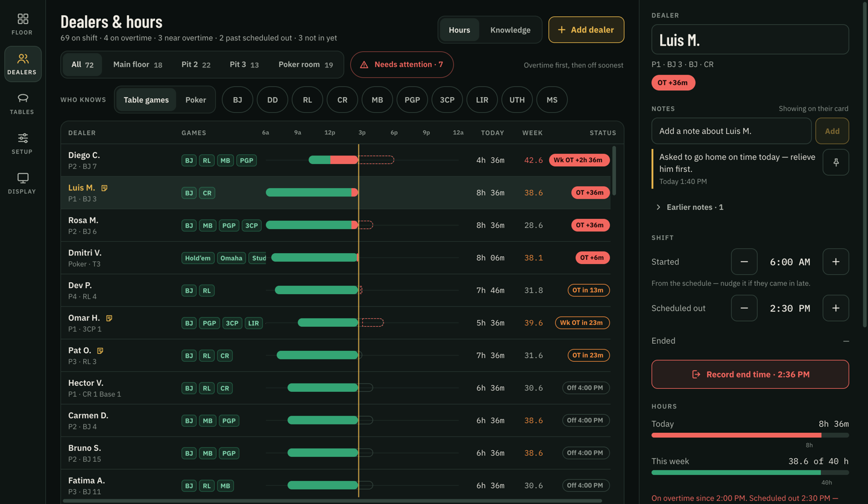Image resolution: width=868 pixels, height=504 pixels.
Task: Pin the note about going home on time
Action: click(836, 162)
